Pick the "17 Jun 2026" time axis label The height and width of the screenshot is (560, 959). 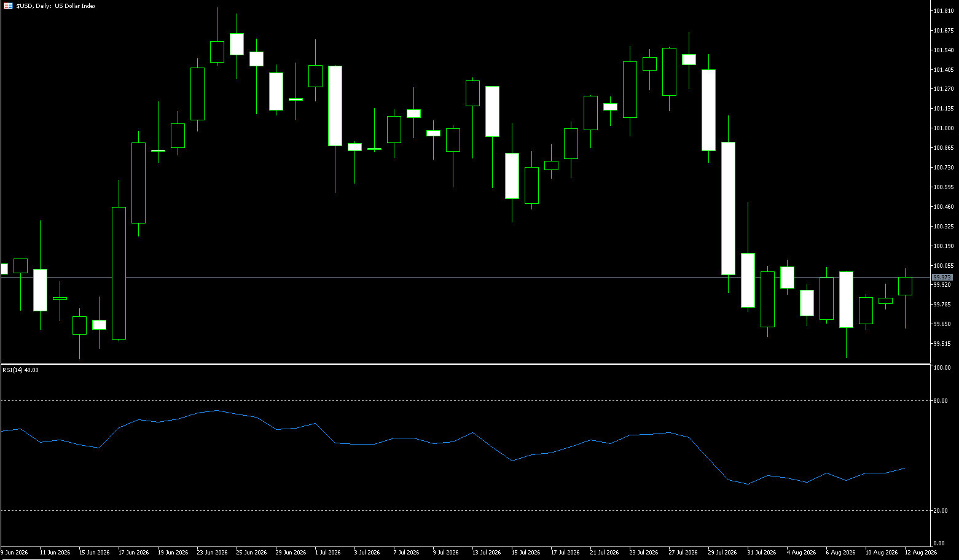tap(133, 553)
